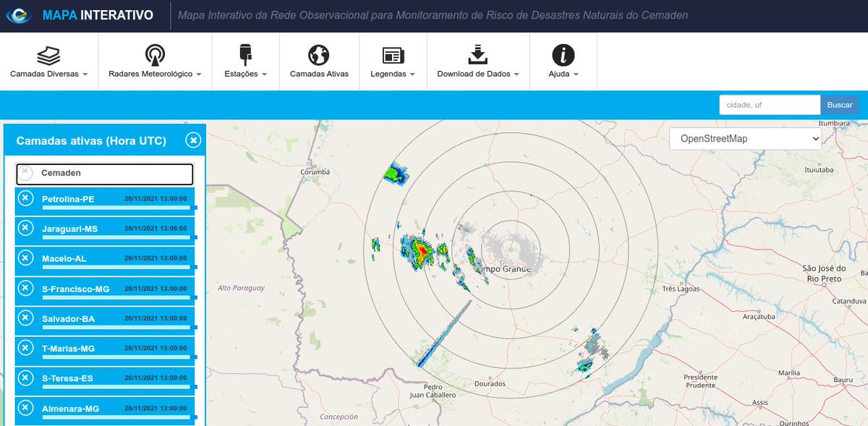Select the Jaraguari-MS layer name

[69, 229]
